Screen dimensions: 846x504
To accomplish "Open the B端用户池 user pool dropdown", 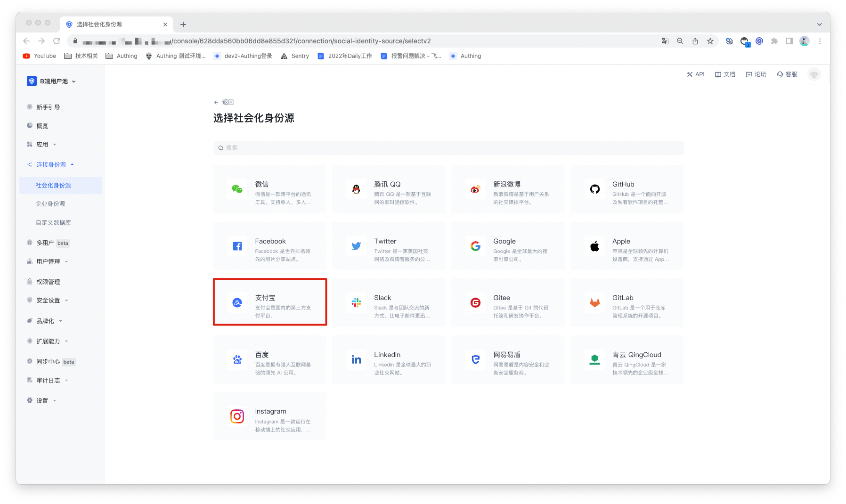I will [x=52, y=81].
